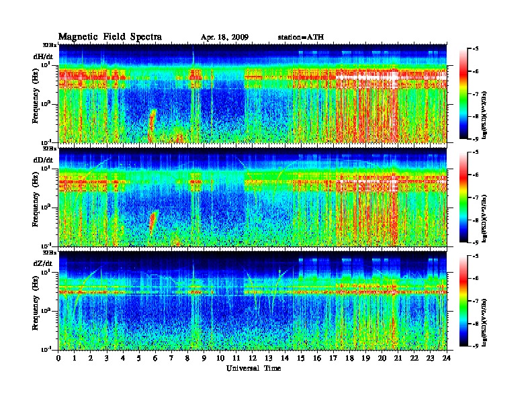Image resolution: width=532 pixels, height=411 pixels.
Task: Click hour tick label 7 on time axis
Action: tap(171, 359)
